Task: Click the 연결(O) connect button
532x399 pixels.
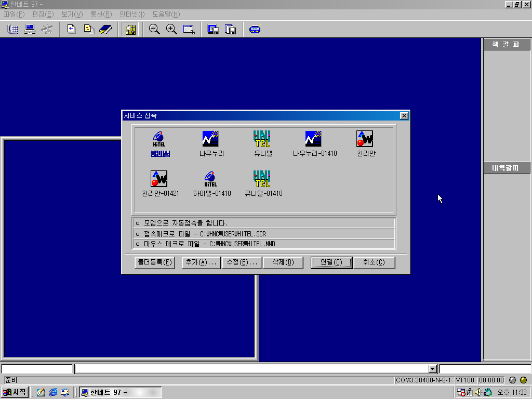Action: coord(331,262)
